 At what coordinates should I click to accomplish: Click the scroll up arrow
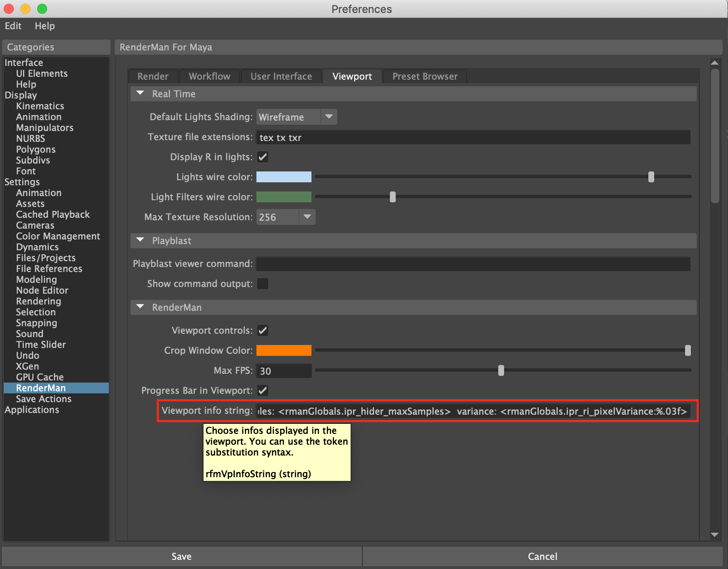coord(715,63)
